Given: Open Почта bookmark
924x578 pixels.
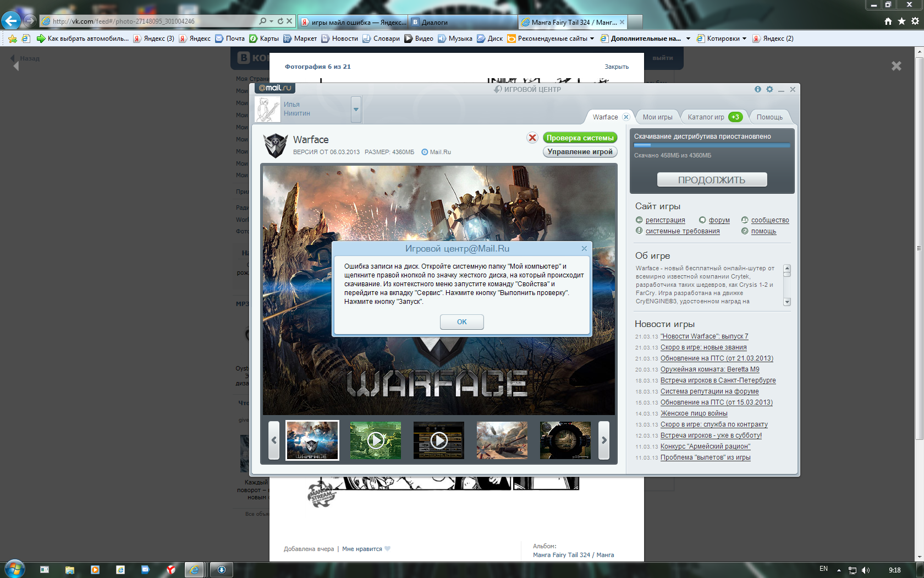Looking at the screenshot, I should pos(230,39).
